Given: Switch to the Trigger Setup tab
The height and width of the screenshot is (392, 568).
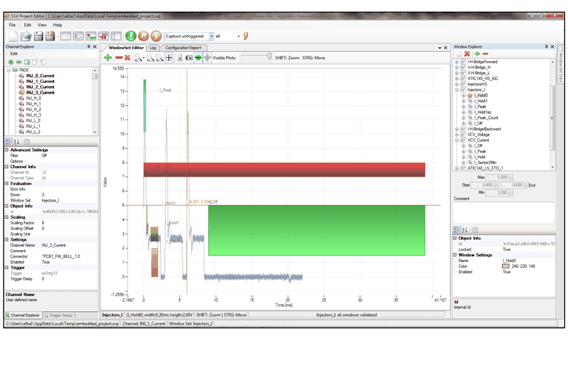Looking at the screenshot, I should (59, 315).
